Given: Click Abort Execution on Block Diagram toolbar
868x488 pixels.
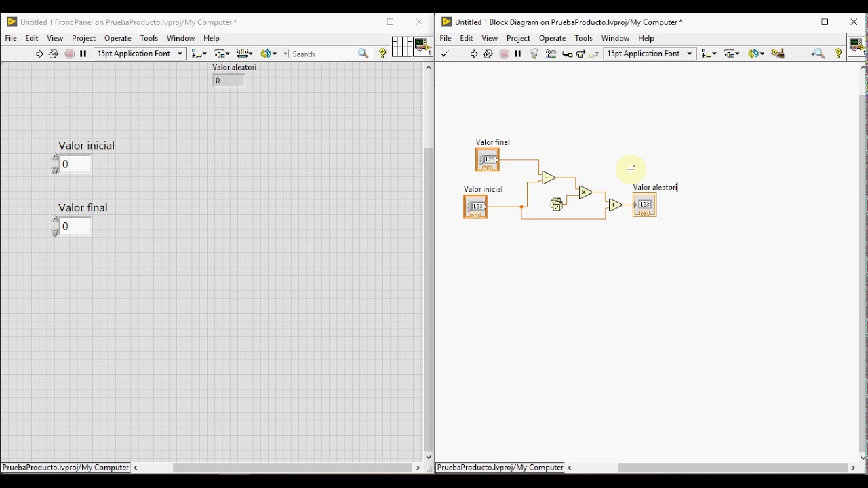Looking at the screenshot, I should tap(505, 54).
